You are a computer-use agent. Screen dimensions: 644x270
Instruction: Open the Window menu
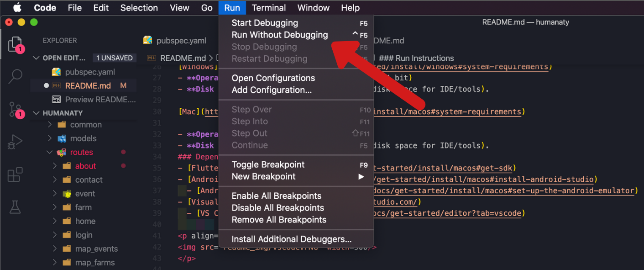313,8
